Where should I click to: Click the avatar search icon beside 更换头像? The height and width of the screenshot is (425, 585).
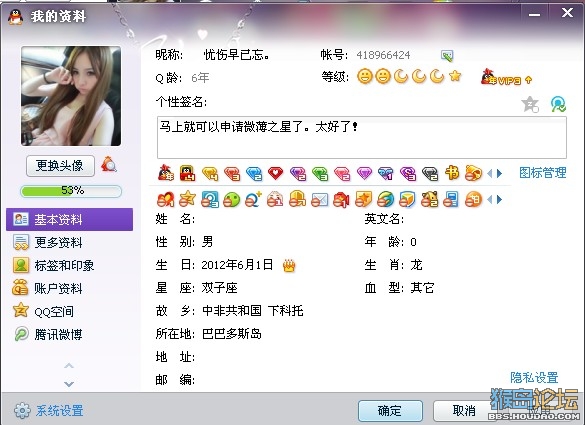coord(109,165)
